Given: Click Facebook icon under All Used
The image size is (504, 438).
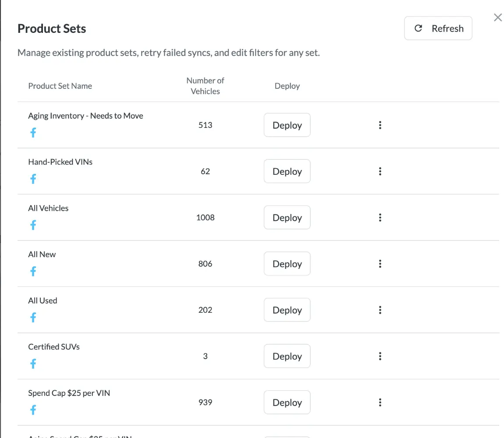Looking at the screenshot, I should point(33,318).
